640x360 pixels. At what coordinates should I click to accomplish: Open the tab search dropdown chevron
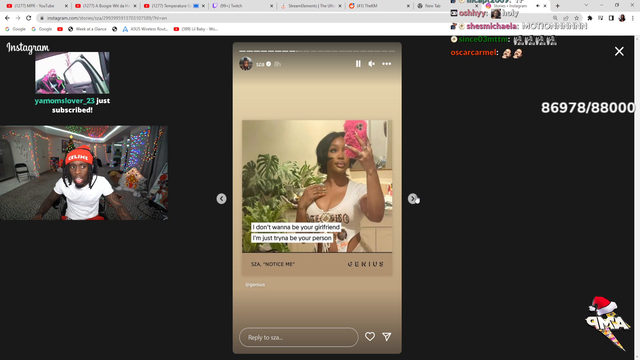click(586, 5)
